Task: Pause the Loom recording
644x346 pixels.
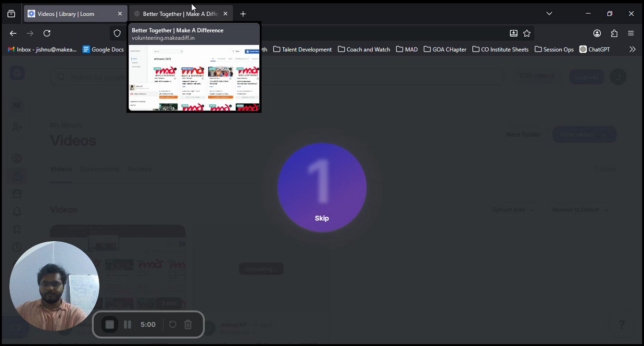Action: (x=127, y=325)
